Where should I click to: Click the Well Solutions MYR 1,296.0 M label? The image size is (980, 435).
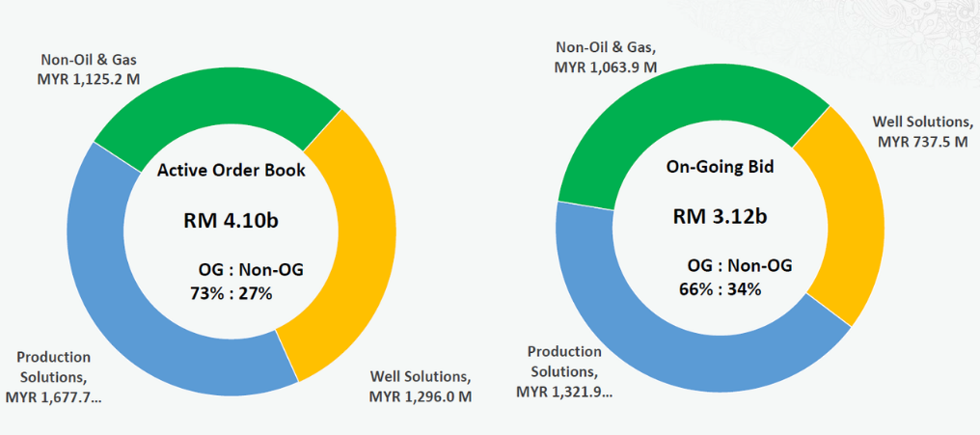[420, 387]
